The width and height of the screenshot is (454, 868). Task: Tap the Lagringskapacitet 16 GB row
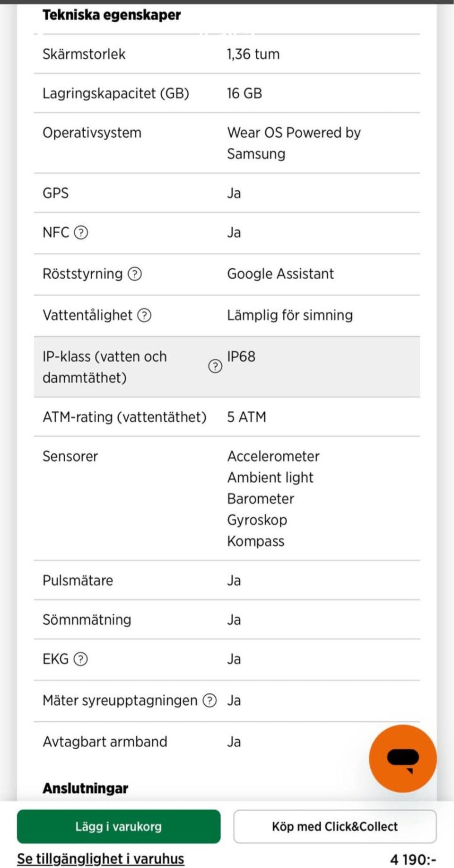pos(227,93)
